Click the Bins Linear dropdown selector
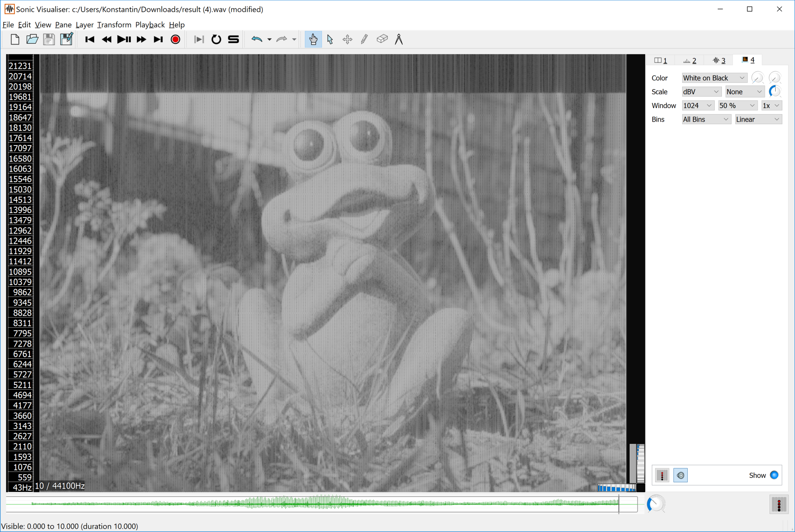The height and width of the screenshot is (532, 795). point(756,119)
